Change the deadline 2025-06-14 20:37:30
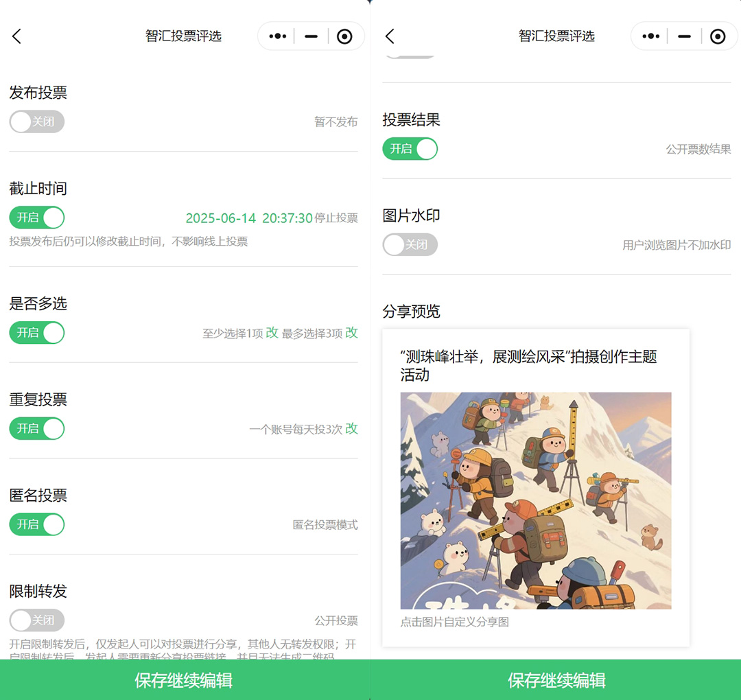Image resolution: width=741 pixels, height=700 pixels. (x=249, y=218)
